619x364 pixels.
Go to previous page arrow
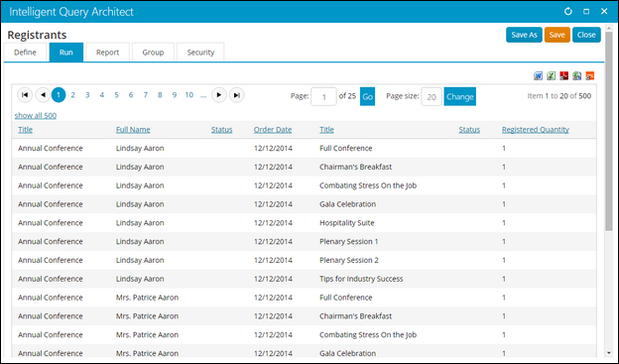[43, 95]
